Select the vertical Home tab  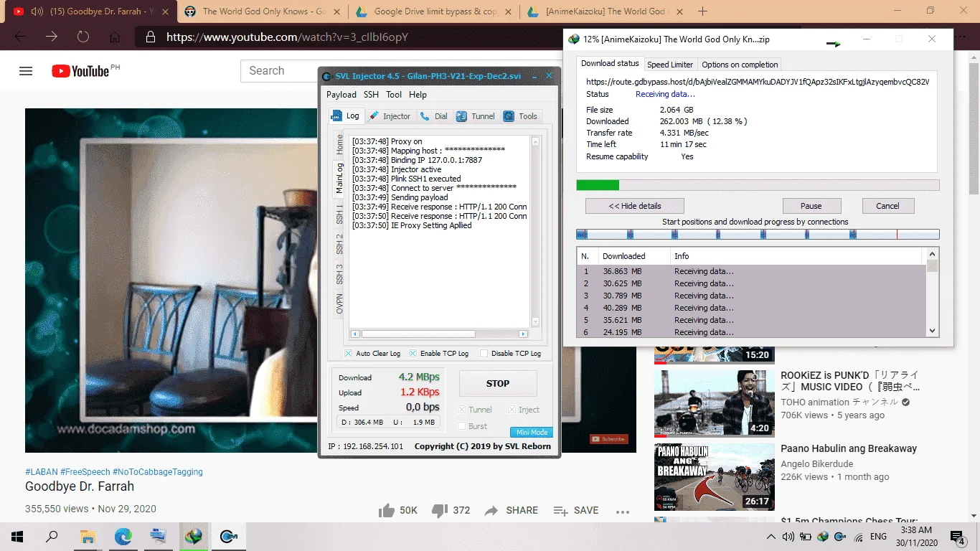[x=340, y=145]
